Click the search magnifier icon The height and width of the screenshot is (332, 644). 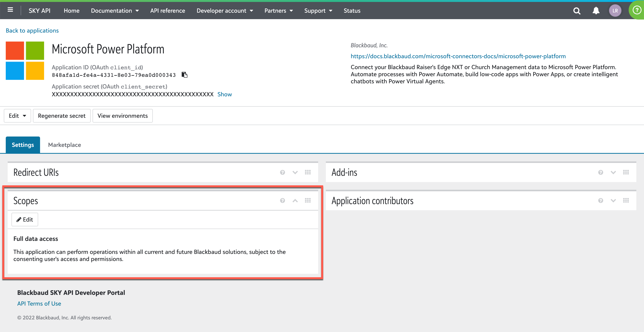pos(577,11)
